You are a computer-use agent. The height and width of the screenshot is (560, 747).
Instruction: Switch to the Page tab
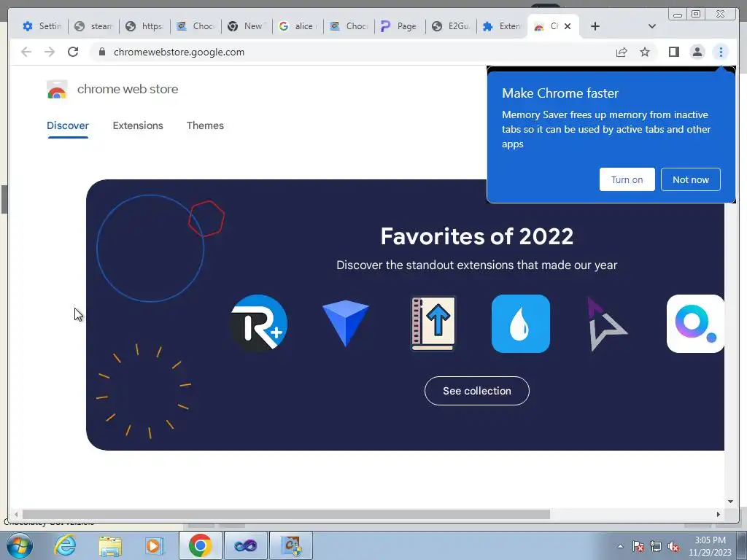[400, 26]
